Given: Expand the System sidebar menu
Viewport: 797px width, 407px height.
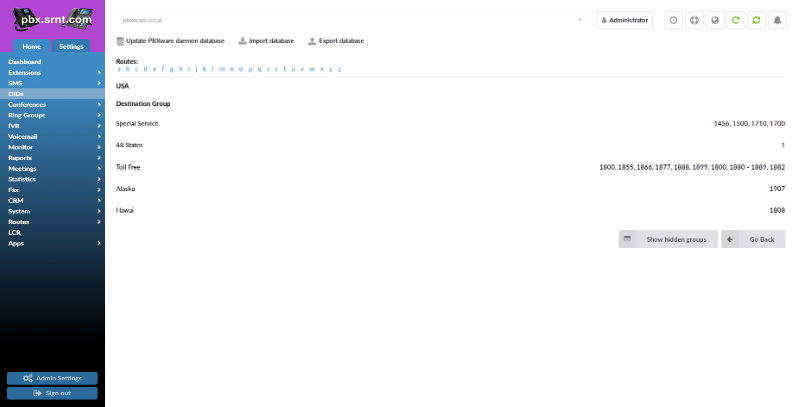Looking at the screenshot, I should [52, 211].
